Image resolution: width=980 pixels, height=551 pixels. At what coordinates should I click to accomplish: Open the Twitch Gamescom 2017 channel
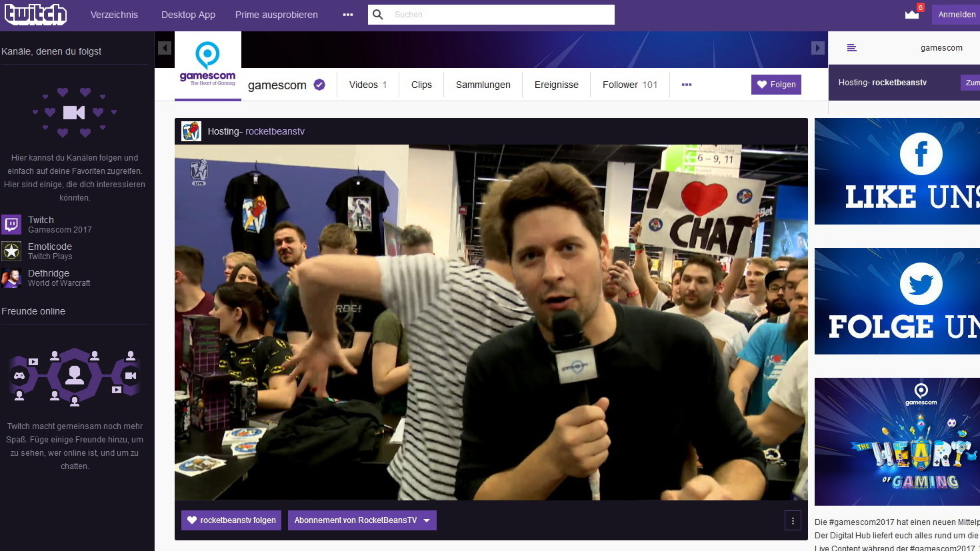tap(60, 225)
